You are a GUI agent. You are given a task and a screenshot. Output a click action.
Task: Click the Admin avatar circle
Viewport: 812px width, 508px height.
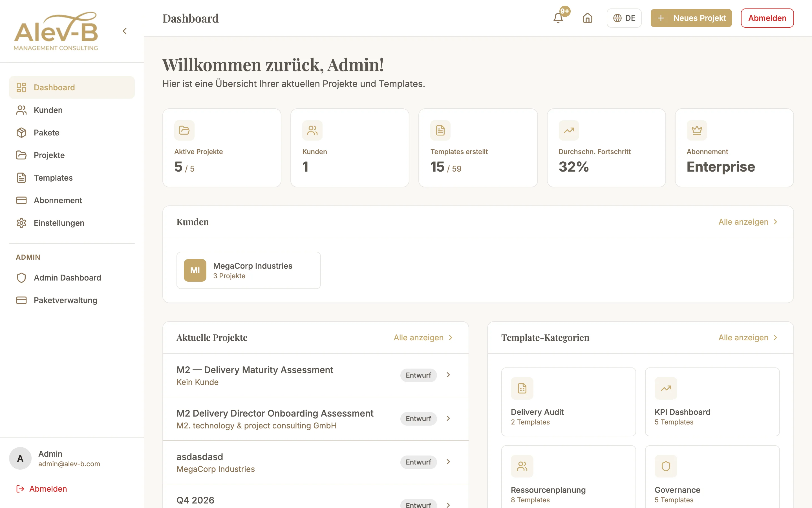click(x=20, y=458)
